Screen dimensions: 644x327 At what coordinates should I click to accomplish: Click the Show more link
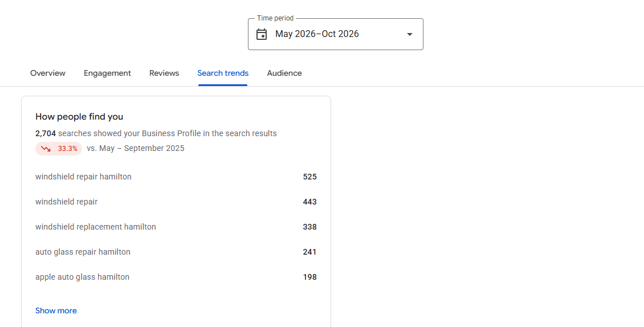click(x=56, y=310)
